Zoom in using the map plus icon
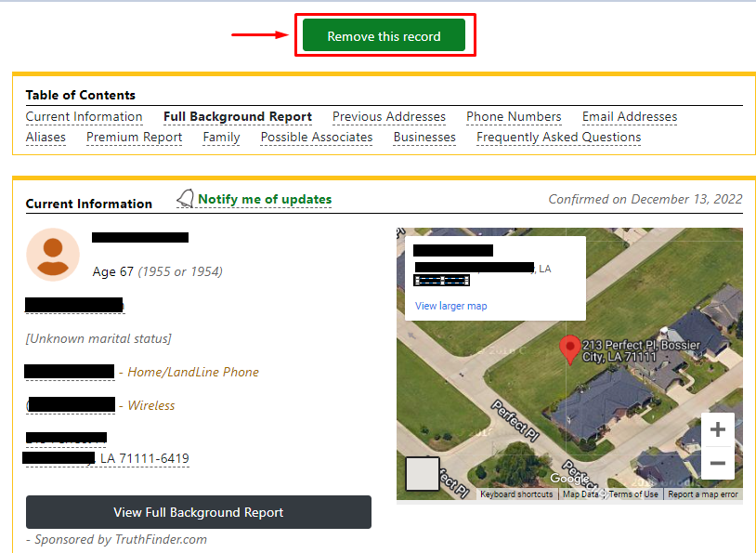Screen dimensions: 756x553 [717, 429]
